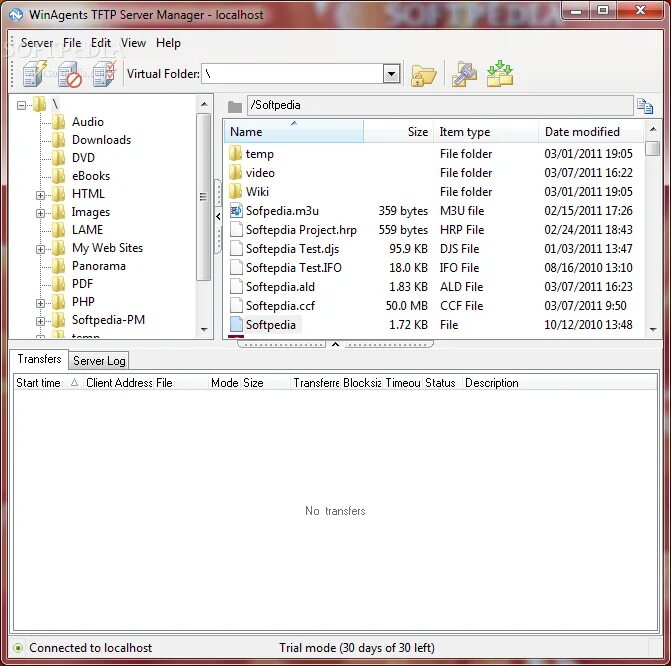Open the View menu

133,43
